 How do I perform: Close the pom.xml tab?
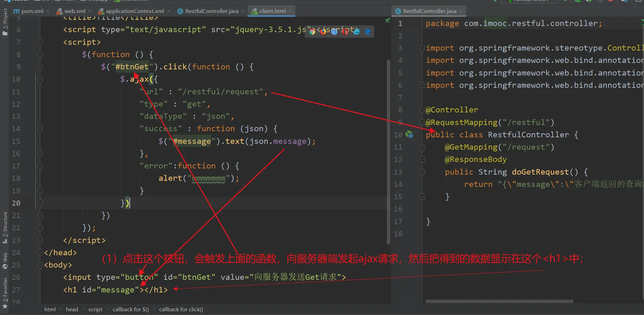tap(48, 11)
